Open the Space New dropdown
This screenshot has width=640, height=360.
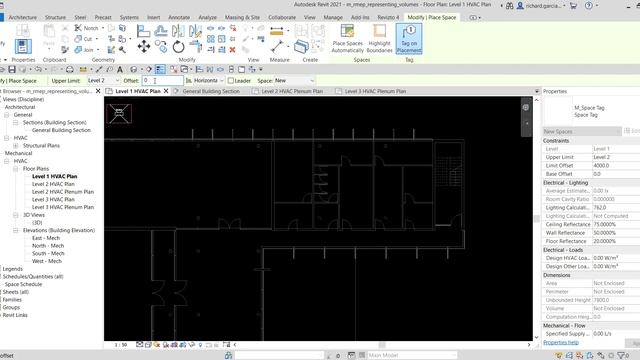[x=294, y=81]
